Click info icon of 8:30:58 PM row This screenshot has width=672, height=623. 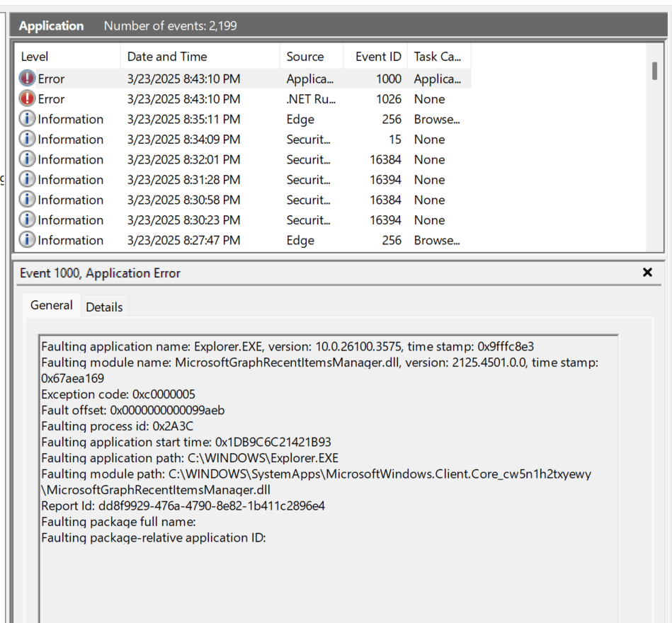point(27,199)
